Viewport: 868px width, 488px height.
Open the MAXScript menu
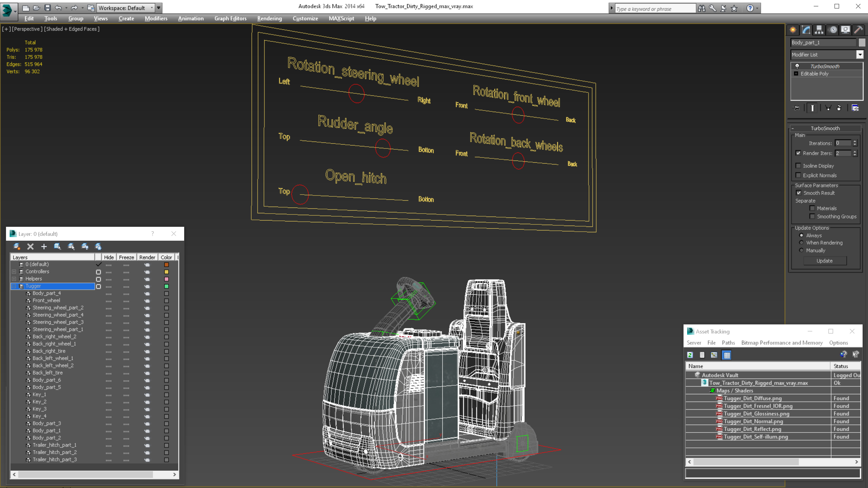coord(341,18)
